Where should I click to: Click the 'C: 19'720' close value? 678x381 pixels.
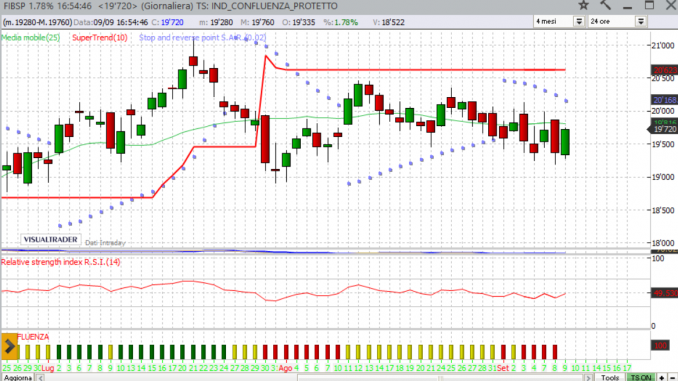[x=167, y=22]
